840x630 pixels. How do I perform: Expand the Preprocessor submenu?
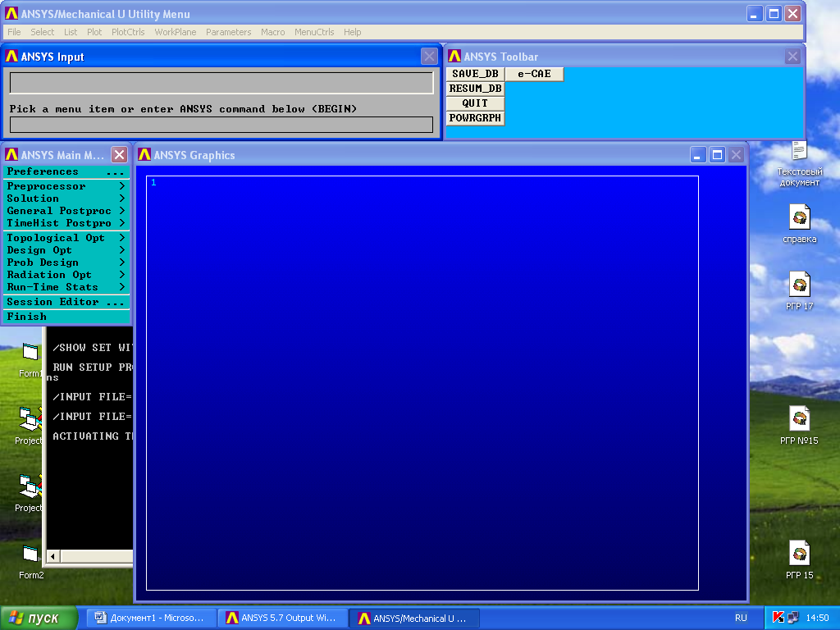coord(66,186)
